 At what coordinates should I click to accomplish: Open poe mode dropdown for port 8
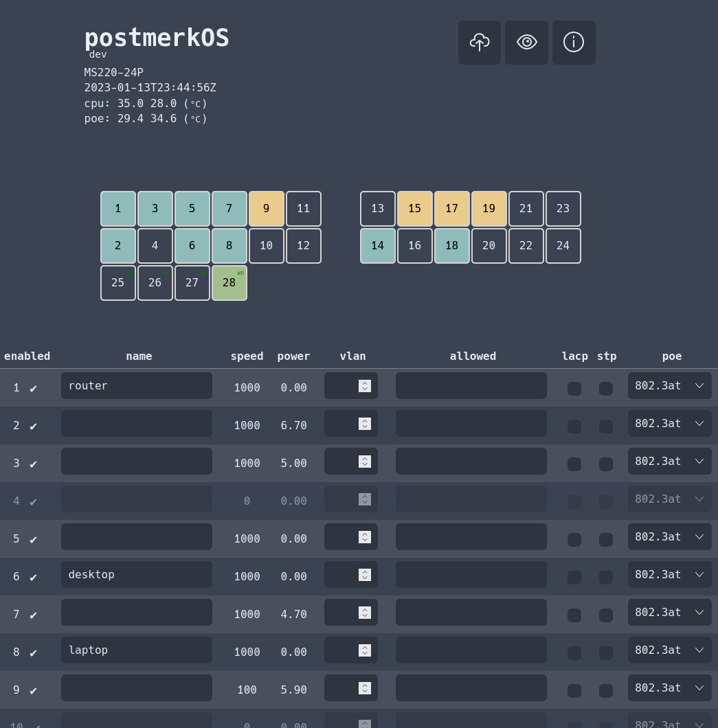click(670, 650)
